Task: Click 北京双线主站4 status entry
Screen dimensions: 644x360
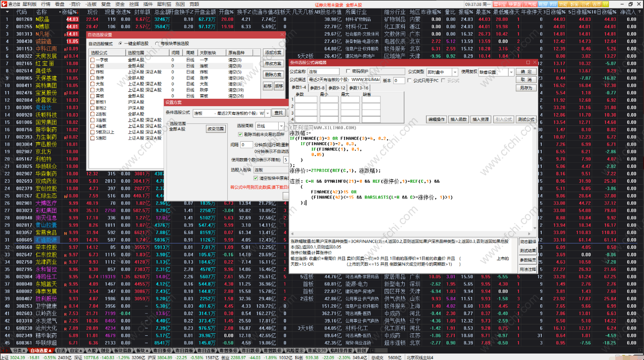Action: pos(421,357)
